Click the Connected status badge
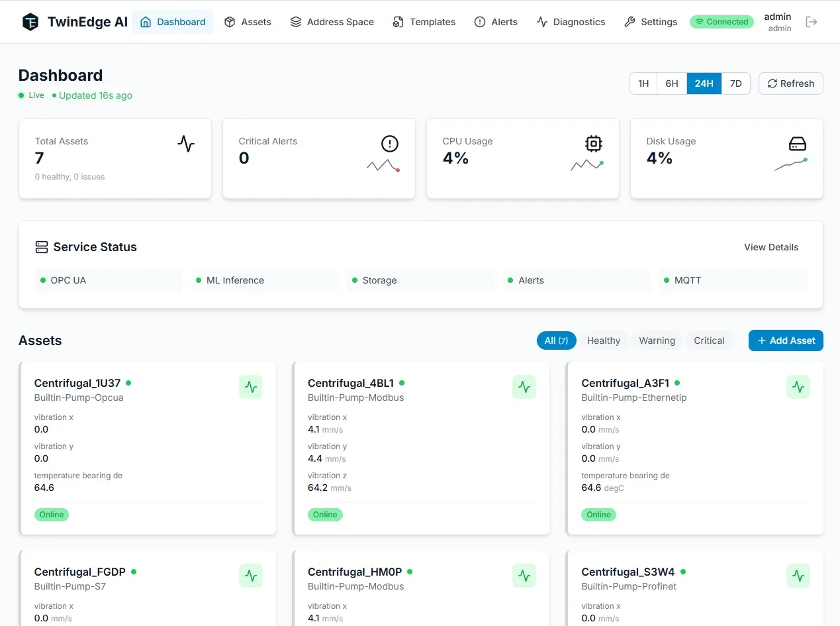840x626 pixels. tap(722, 22)
